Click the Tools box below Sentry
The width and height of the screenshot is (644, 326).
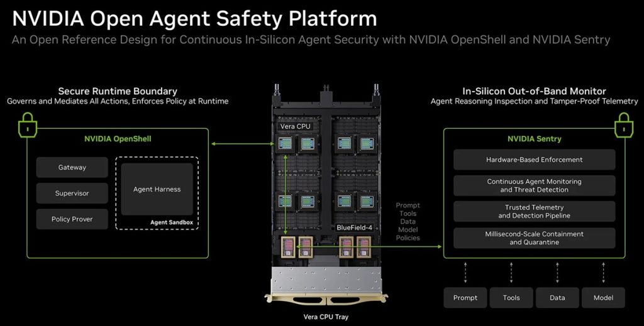point(511,298)
